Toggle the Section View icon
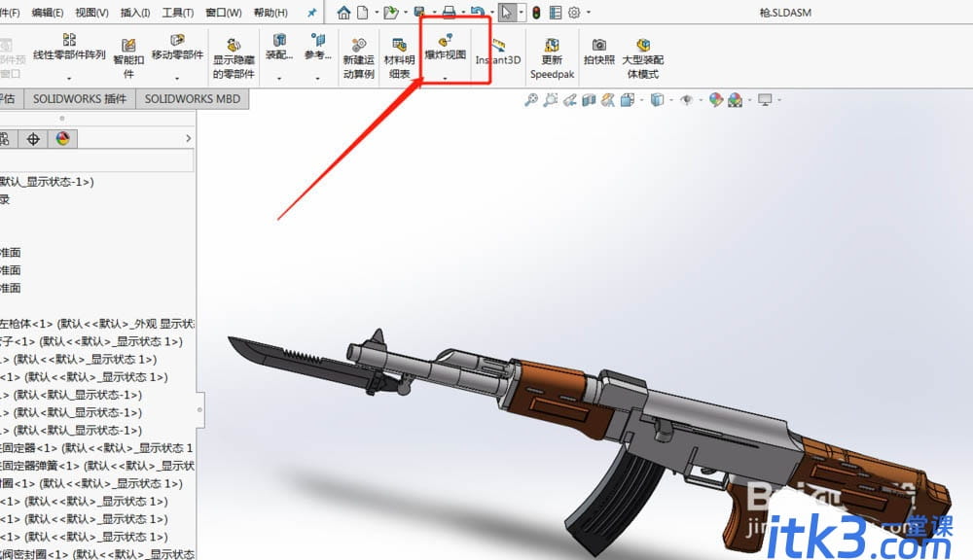The width and height of the screenshot is (973, 560). point(589,100)
